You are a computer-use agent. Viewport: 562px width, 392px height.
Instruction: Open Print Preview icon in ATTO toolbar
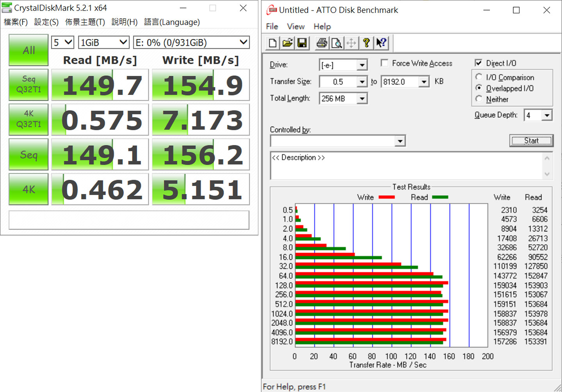[336, 43]
